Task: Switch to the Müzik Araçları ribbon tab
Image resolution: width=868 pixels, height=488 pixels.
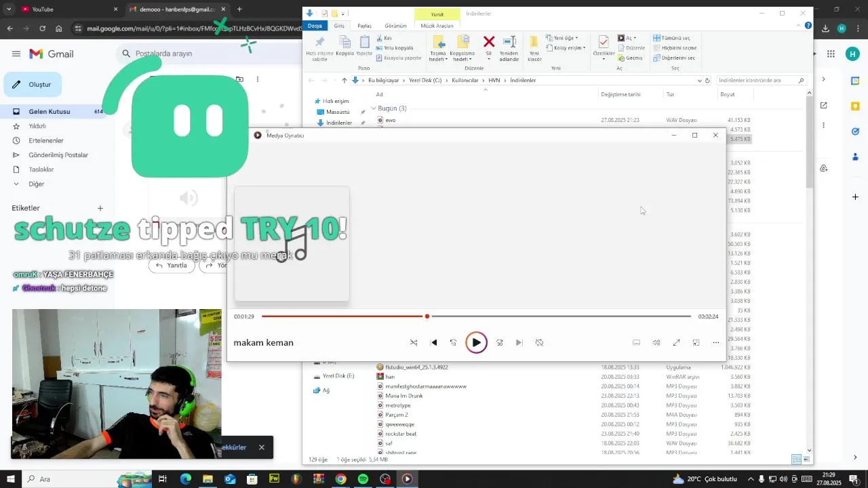Action: (x=437, y=26)
